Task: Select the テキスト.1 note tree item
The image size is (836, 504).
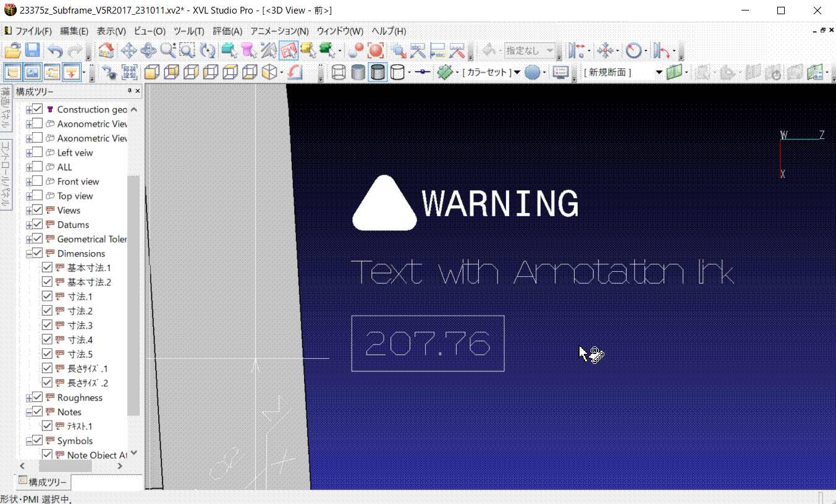Action: [79, 426]
